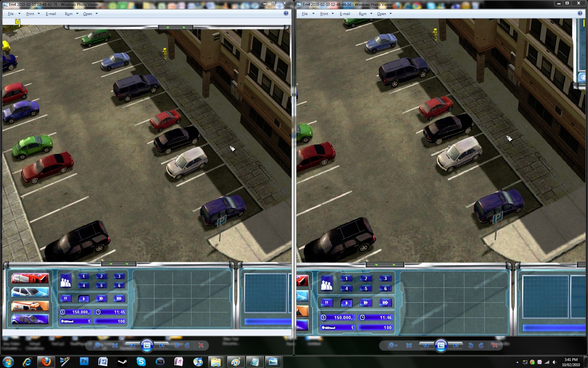Switch to Paint on the taskbar

click(235, 362)
